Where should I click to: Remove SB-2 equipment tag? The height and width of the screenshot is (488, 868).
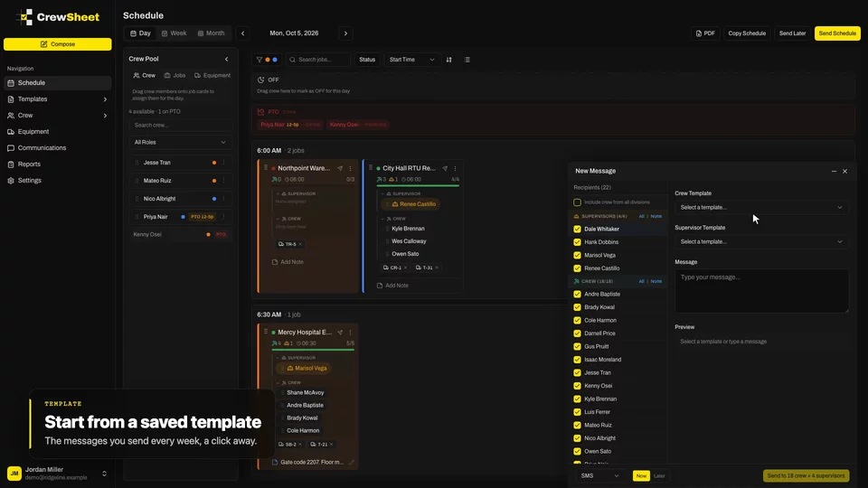[x=300, y=445]
